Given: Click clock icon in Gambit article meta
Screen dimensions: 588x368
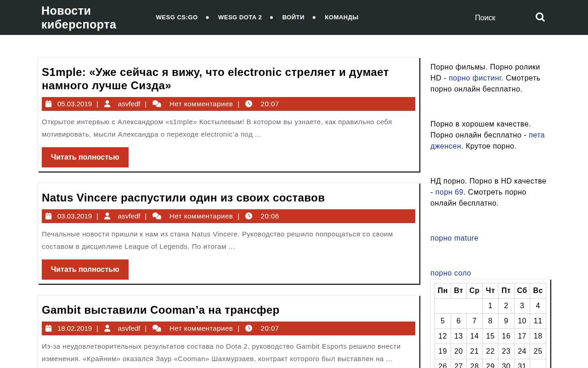Looking at the screenshot, I should pos(249,328).
